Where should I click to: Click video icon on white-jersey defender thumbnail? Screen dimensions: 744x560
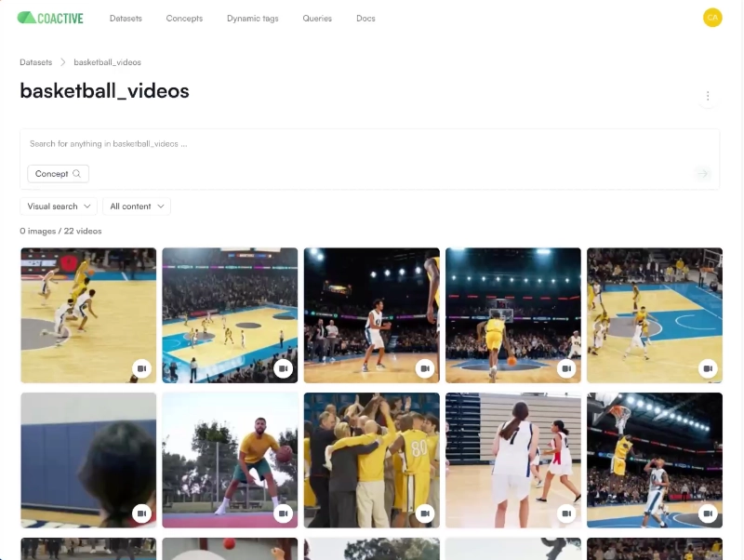pos(425,368)
